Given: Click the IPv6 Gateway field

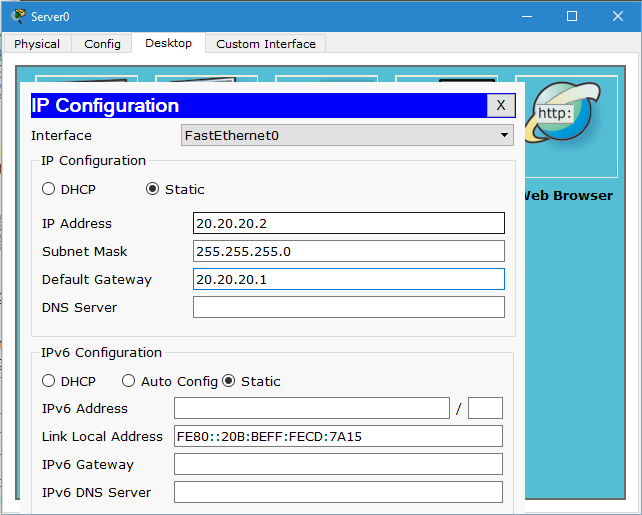Looking at the screenshot, I should [338, 464].
